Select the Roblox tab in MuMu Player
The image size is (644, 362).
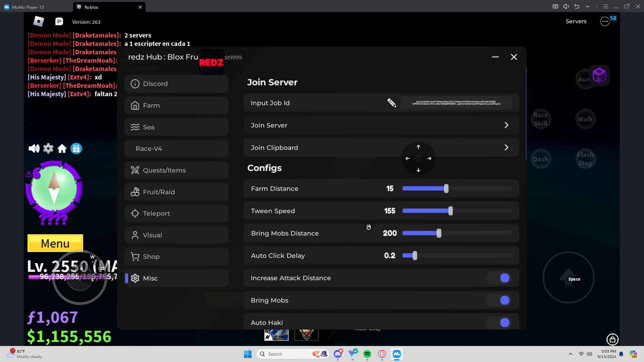click(x=109, y=7)
